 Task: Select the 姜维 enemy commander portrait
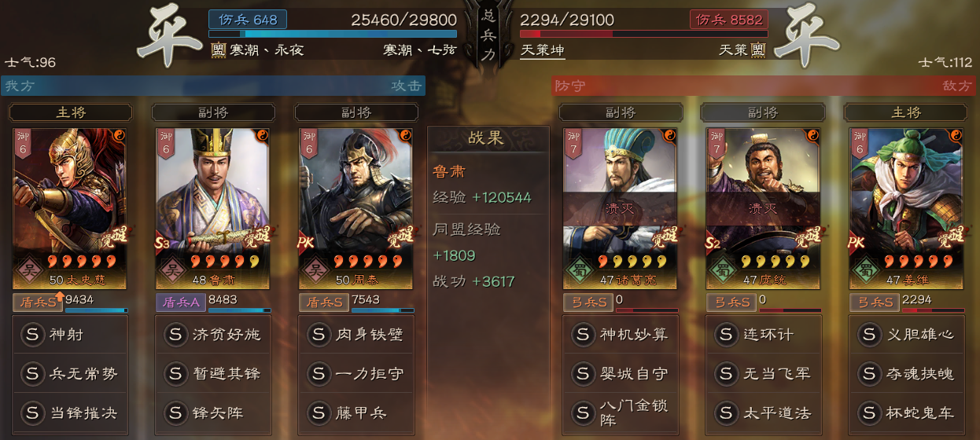(x=906, y=209)
